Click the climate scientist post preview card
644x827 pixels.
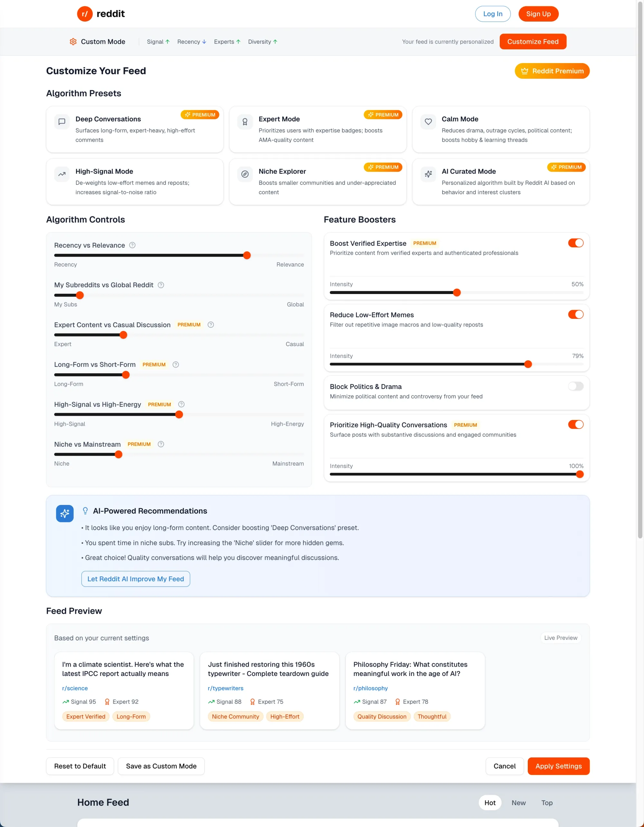point(124,690)
